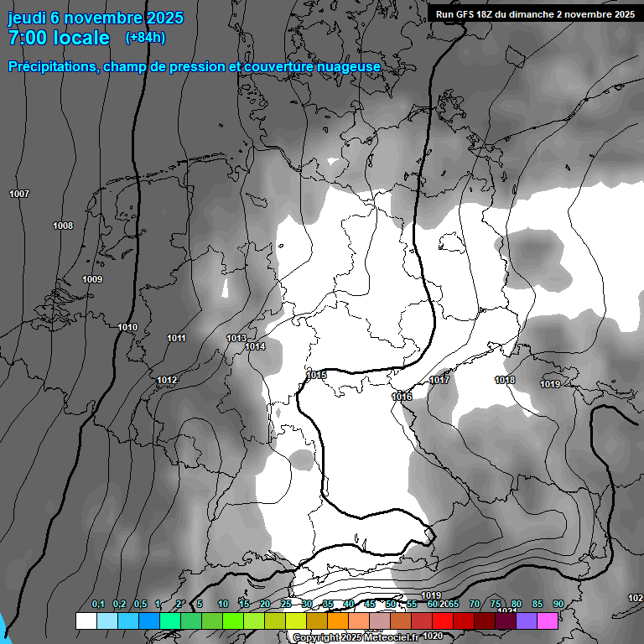Click the 1018 isobar label
The width and height of the screenshot is (644, 644).
pyautogui.click(x=505, y=381)
